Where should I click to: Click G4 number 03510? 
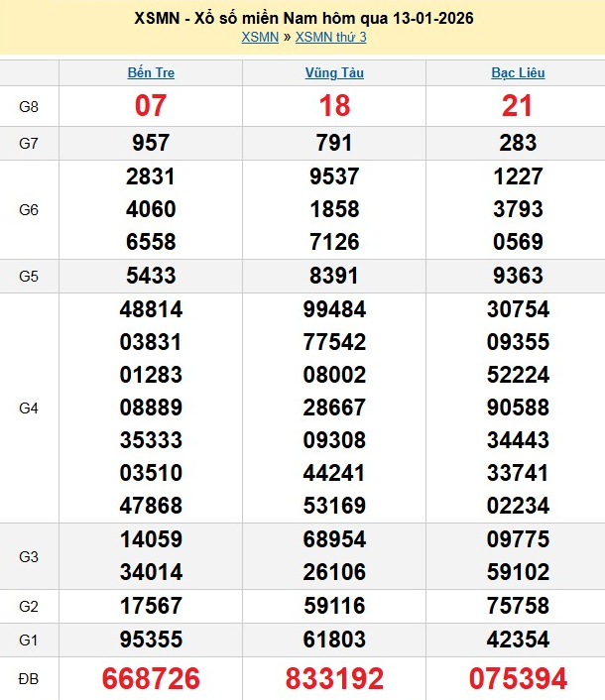pos(151,473)
